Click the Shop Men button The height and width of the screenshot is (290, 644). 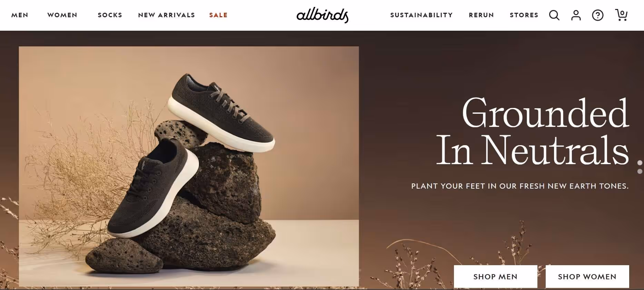point(495,277)
